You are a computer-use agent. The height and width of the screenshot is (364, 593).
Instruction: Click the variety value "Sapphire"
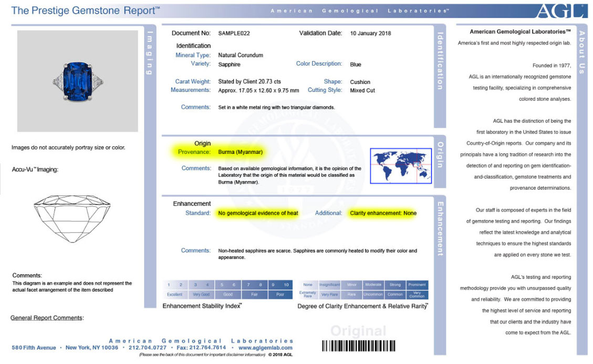click(229, 64)
